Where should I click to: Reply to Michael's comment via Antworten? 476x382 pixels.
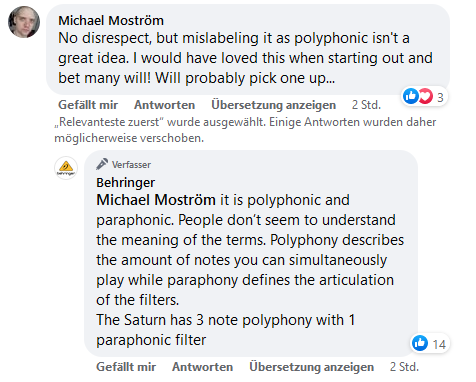[164, 105]
